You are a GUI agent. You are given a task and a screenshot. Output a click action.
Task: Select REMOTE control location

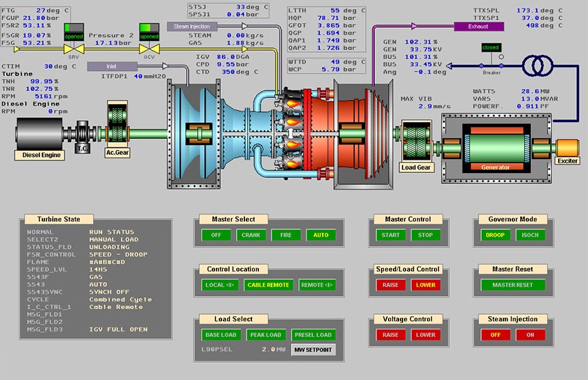(317, 285)
